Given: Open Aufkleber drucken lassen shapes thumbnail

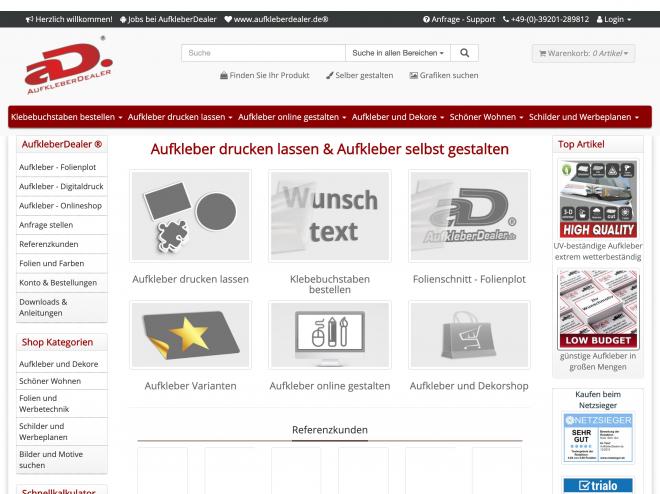Looking at the screenshot, I should pos(191,216).
